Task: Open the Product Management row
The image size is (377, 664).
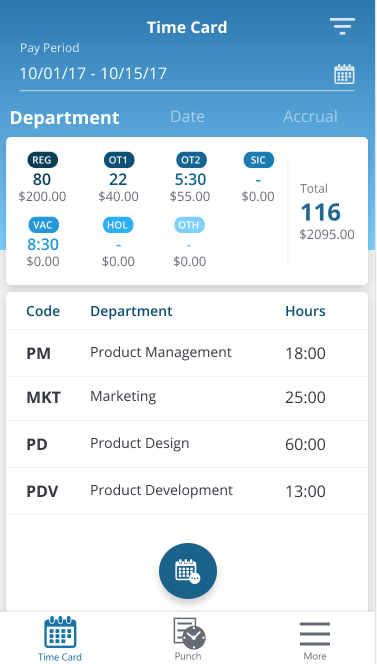Action: coord(187,353)
